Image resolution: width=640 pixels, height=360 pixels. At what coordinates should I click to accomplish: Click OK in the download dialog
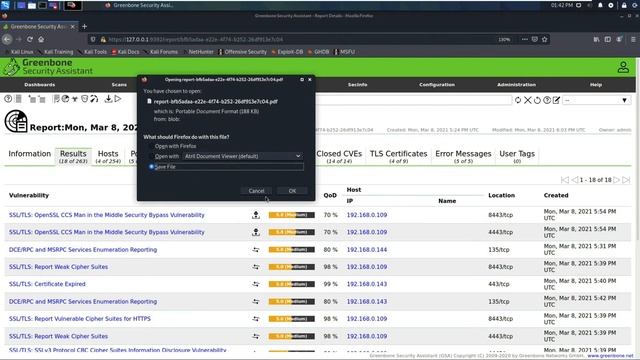(x=292, y=191)
